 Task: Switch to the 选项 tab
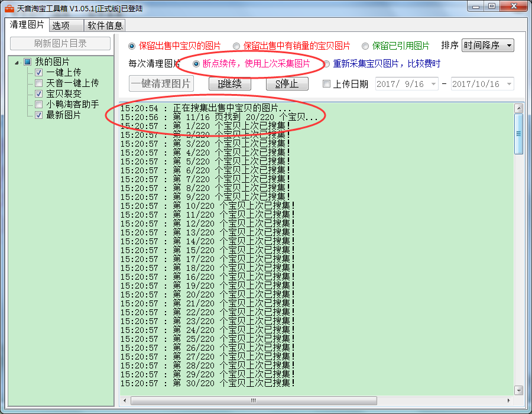click(x=60, y=25)
